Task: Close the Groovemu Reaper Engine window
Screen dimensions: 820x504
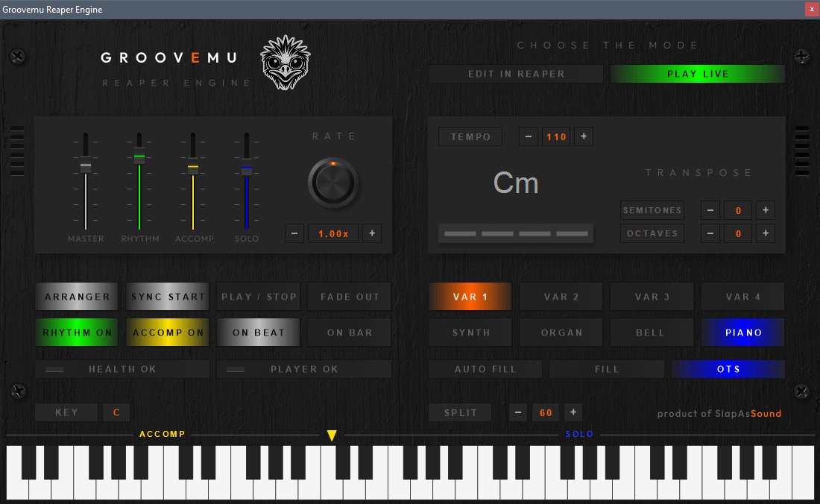Action: [812, 10]
